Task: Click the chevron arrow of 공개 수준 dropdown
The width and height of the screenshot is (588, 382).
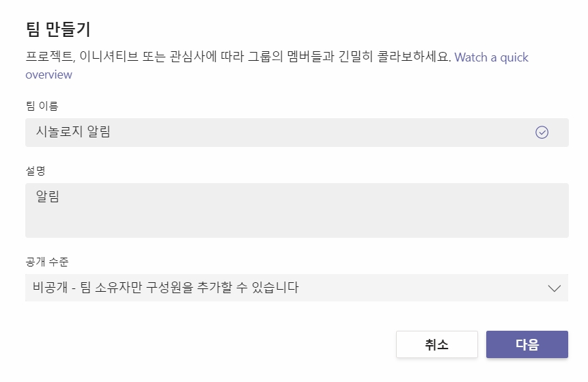Action: coord(554,288)
